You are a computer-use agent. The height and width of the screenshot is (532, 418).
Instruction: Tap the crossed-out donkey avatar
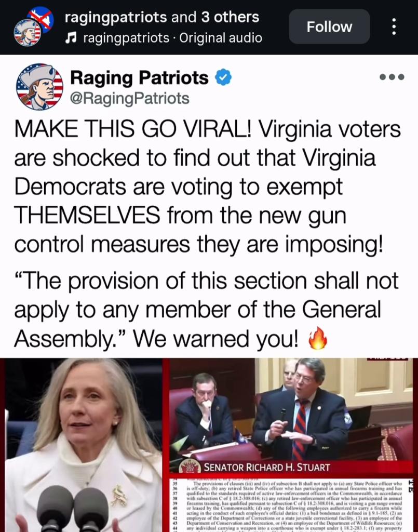coord(41,20)
